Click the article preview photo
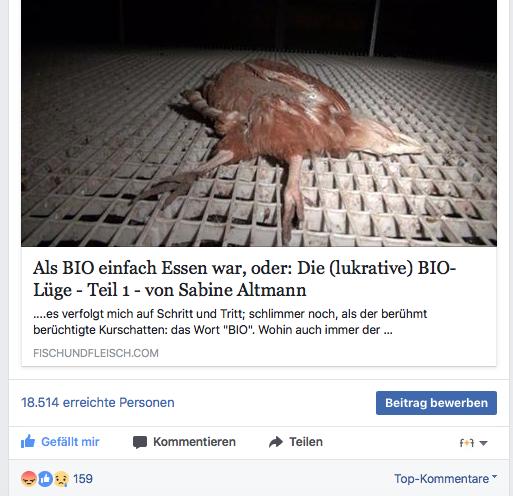 click(x=259, y=123)
